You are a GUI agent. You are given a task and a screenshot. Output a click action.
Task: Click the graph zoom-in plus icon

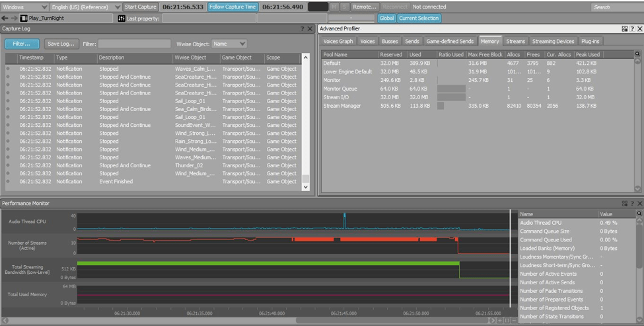[499, 321]
